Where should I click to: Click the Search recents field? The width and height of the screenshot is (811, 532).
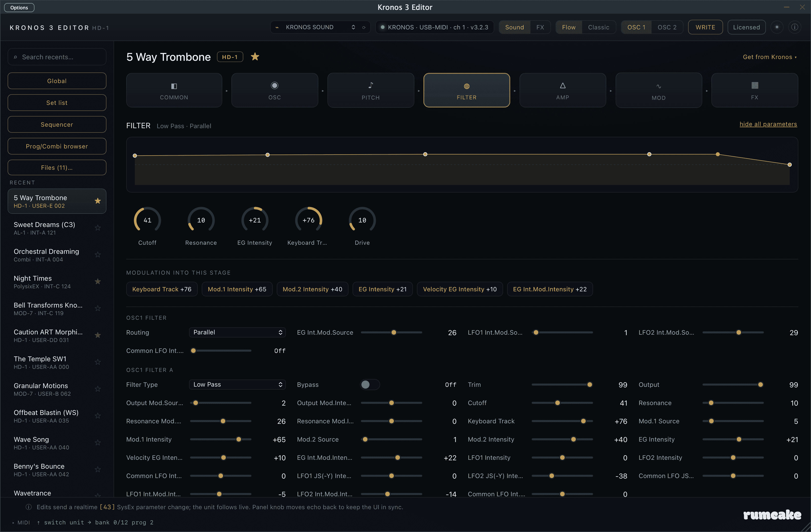pyautogui.click(x=57, y=57)
